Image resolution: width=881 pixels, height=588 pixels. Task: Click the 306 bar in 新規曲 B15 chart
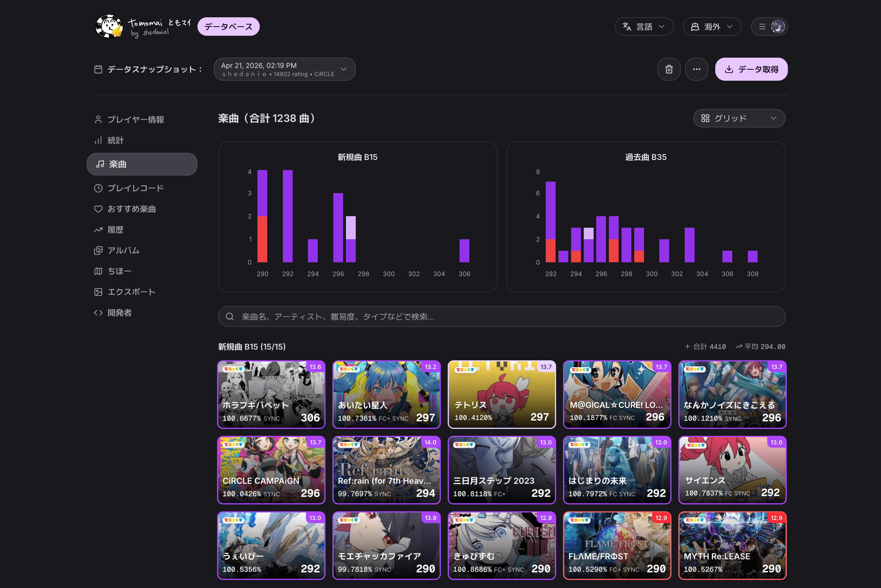point(464,250)
